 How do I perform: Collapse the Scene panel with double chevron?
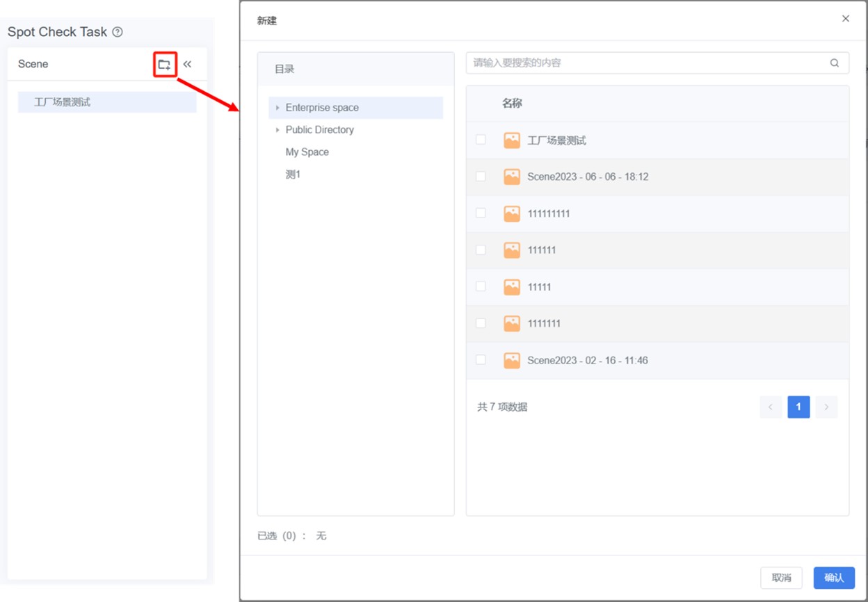[x=187, y=65]
